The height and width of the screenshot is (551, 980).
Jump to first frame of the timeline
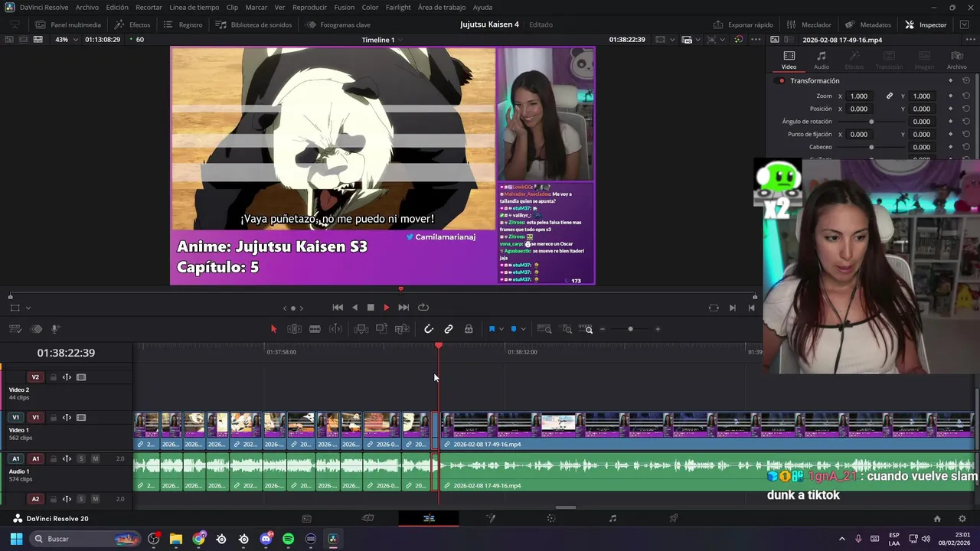(x=338, y=308)
